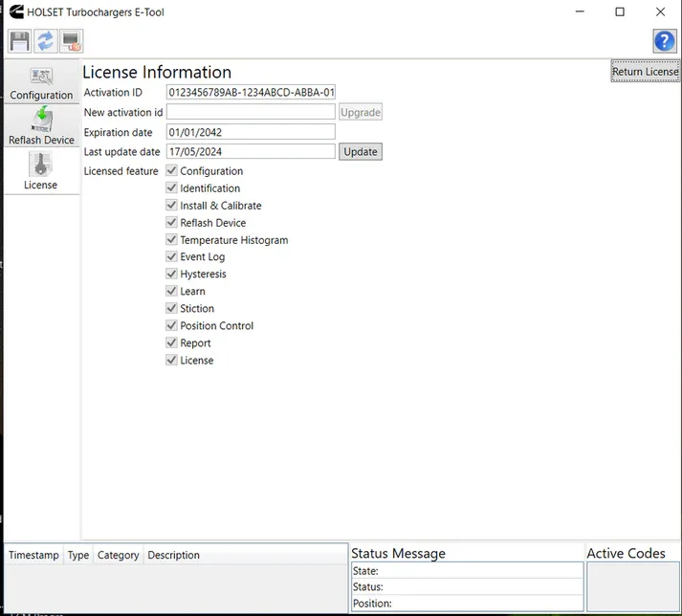Toggle the Identification feature checkbox
This screenshot has width=682, height=616.
coord(172,188)
